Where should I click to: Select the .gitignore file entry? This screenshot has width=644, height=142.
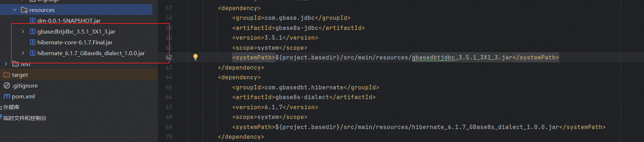coord(25,85)
